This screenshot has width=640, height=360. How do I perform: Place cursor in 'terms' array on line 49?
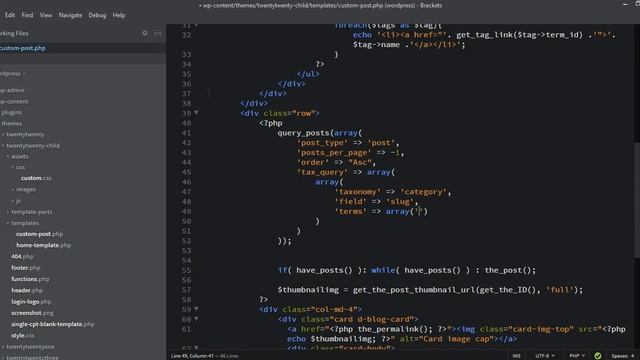click(419, 211)
